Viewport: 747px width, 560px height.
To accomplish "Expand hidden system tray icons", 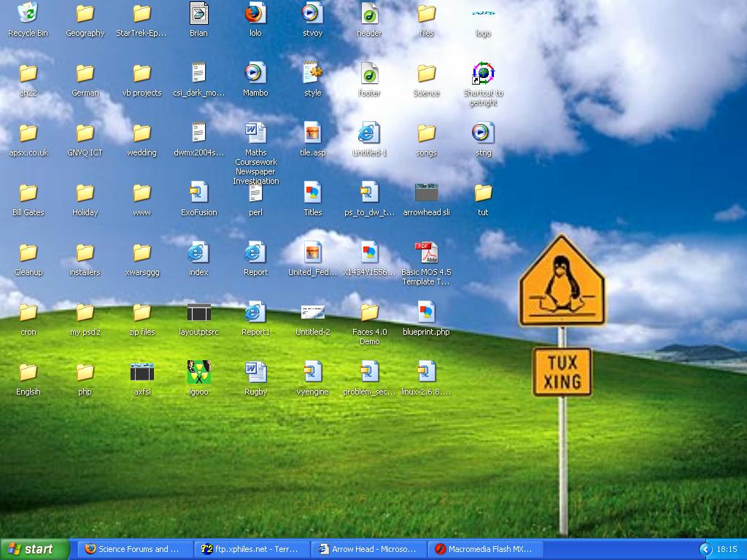I will (705, 549).
